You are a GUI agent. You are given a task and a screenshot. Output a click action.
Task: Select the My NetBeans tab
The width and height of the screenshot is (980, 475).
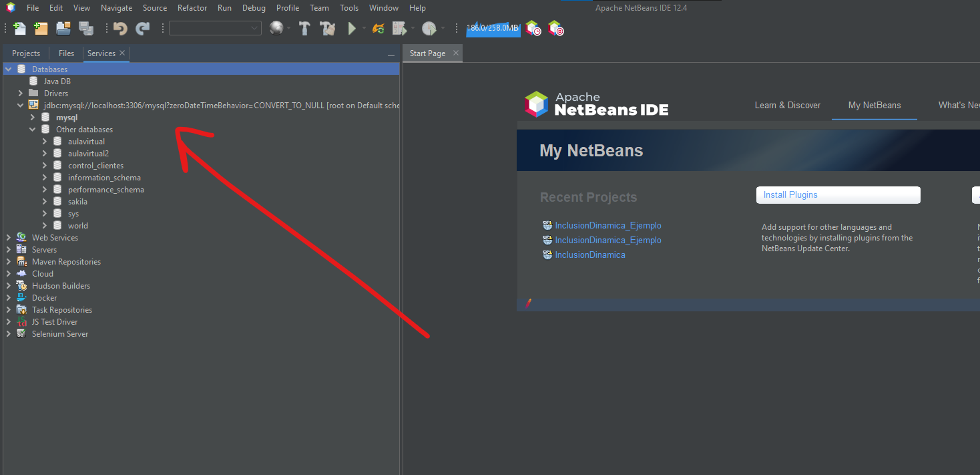(875, 105)
